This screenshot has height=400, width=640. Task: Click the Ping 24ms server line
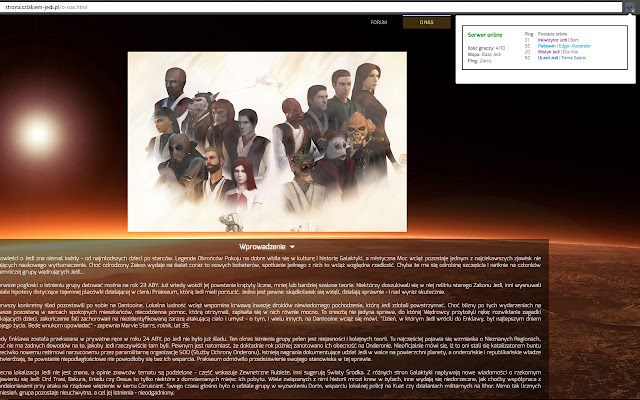click(480, 61)
